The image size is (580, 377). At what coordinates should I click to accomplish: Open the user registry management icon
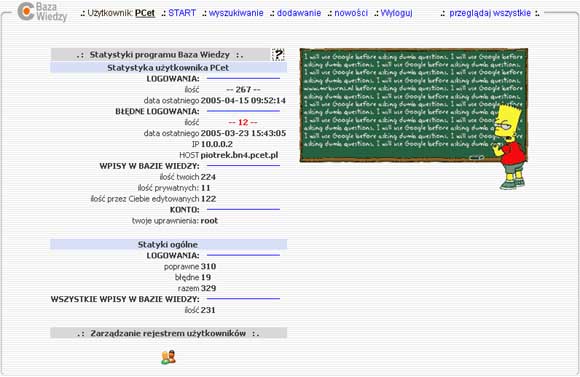168,357
